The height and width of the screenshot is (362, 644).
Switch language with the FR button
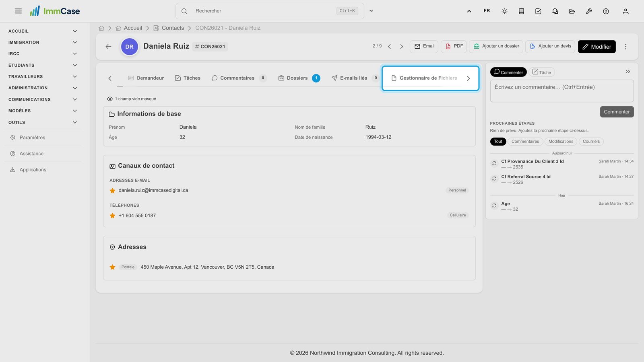point(487,11)
